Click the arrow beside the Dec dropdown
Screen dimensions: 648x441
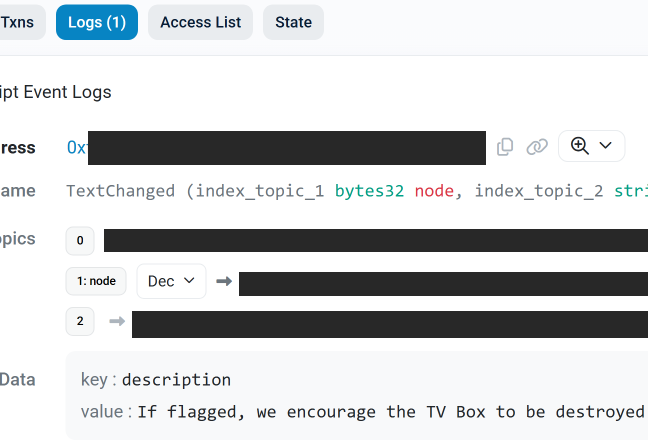coord(224,282)
